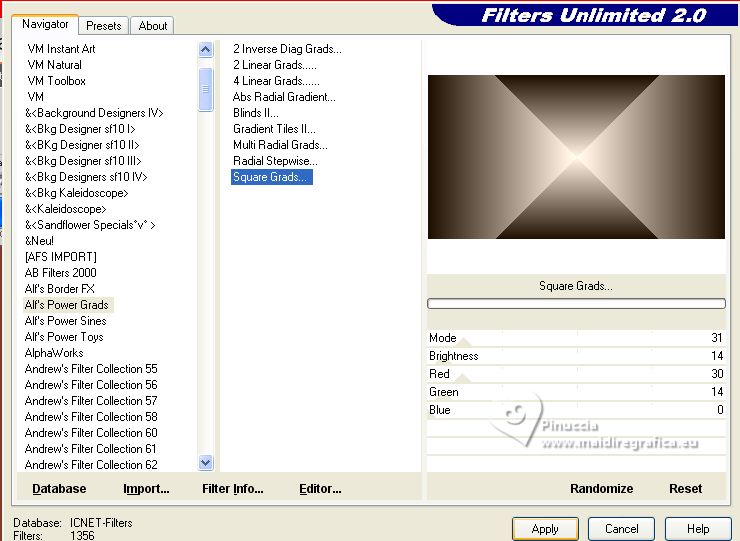Select the [AFS IMPORT] category
The image size is (740, 541).
(x=60, y=257)
